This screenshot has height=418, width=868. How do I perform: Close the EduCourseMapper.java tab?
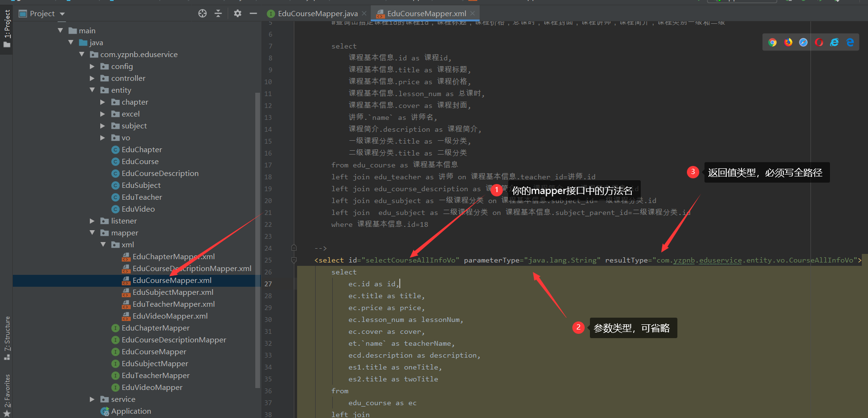pyautogui.click(x=364, y=13)
